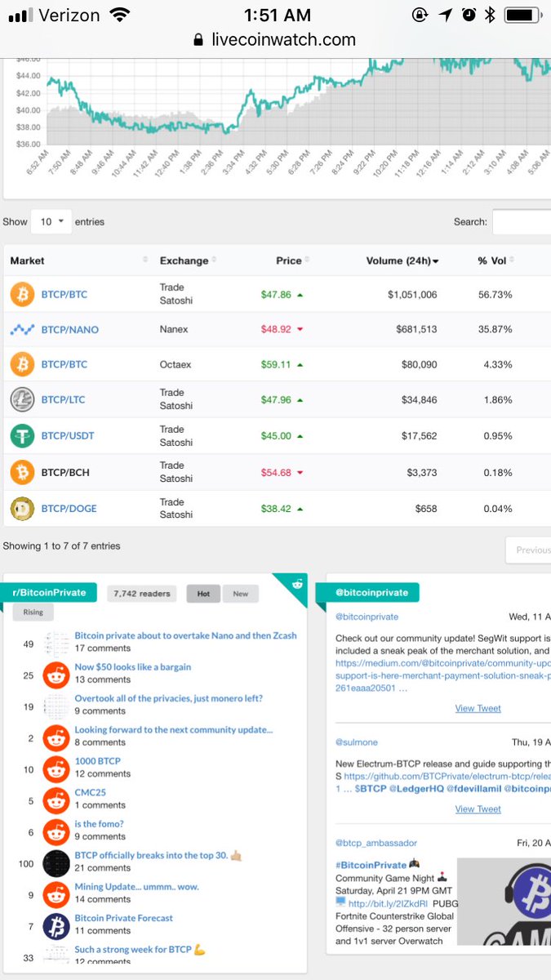The image size is (551, 980).
Task: Select the Rising tab in Reddit widget
Action: coord(33,612)
